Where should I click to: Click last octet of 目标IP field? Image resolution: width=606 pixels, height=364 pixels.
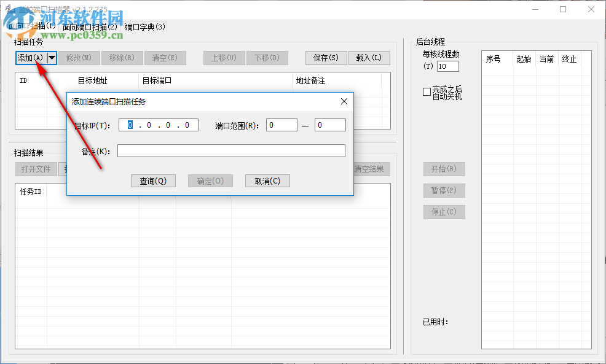(187, 125)
